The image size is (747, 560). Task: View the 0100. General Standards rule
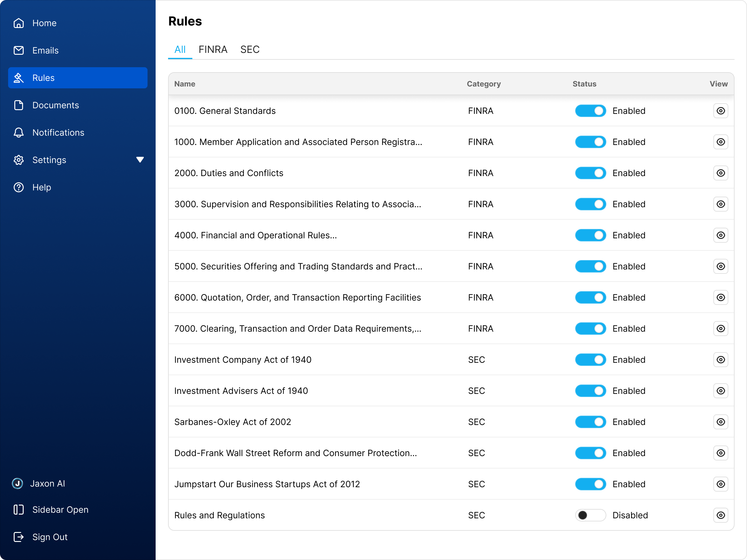click(x=721, y=111)
